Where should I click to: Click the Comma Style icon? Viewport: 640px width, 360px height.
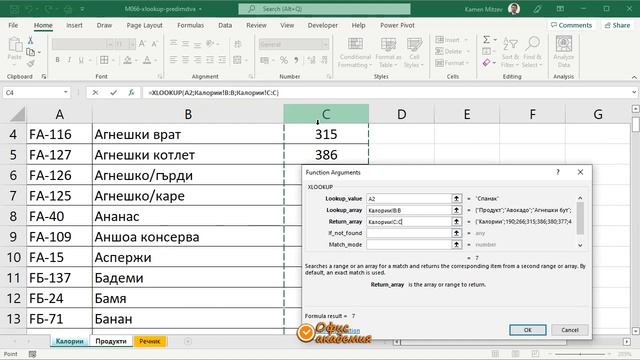296,60
